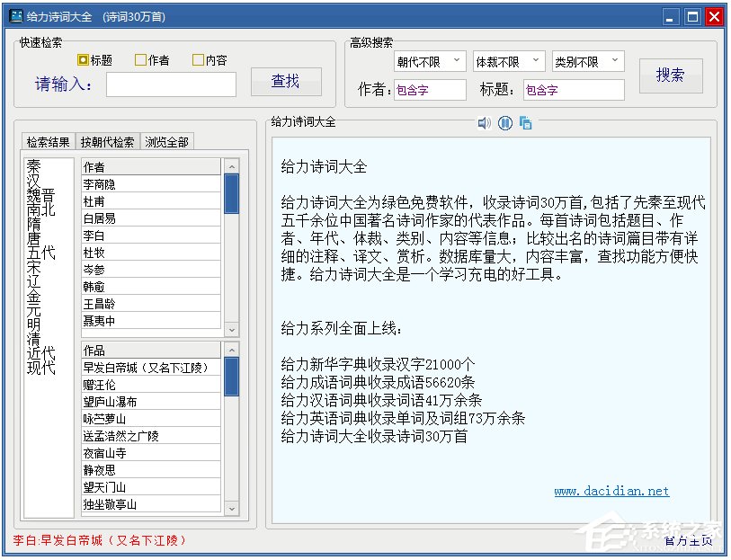Screen dimensions: 731x560
Task: Click the app icon in title bar
Action: pyautogui.click(x=16, y=16)
